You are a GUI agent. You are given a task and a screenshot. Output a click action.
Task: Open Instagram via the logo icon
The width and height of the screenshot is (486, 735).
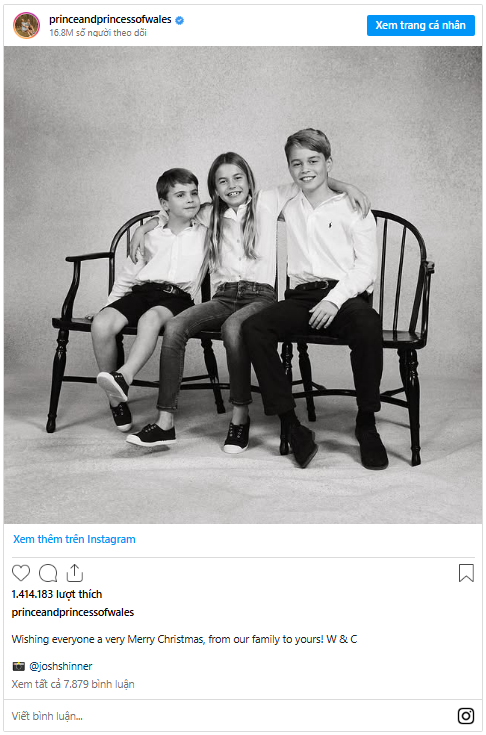coord(465,716)
